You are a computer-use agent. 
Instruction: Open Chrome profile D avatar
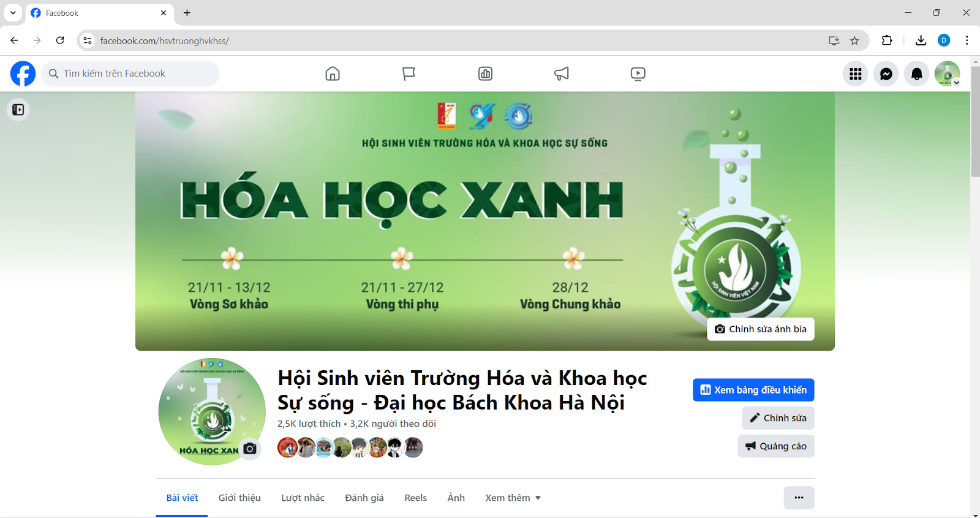click(944, 40)
